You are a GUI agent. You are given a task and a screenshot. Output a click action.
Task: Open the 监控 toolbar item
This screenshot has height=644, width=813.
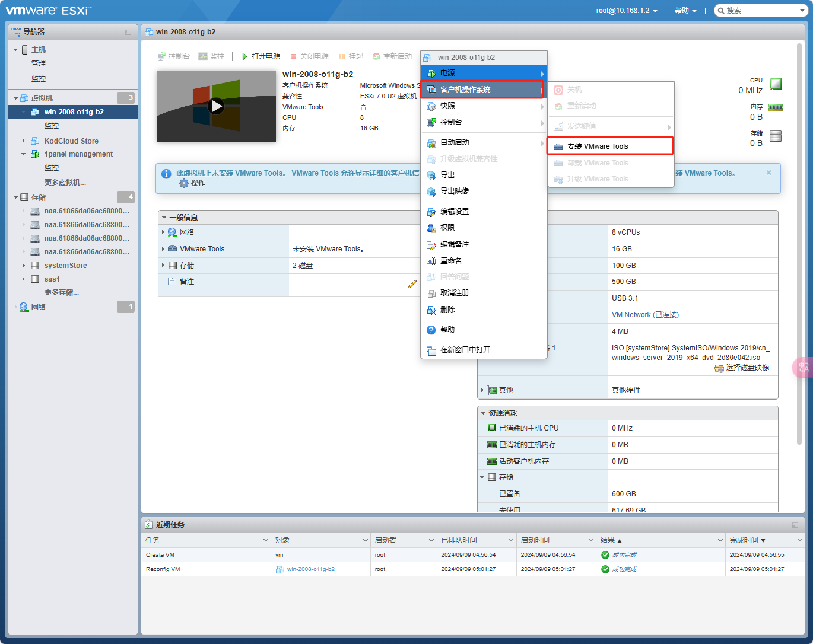[211, 56]
